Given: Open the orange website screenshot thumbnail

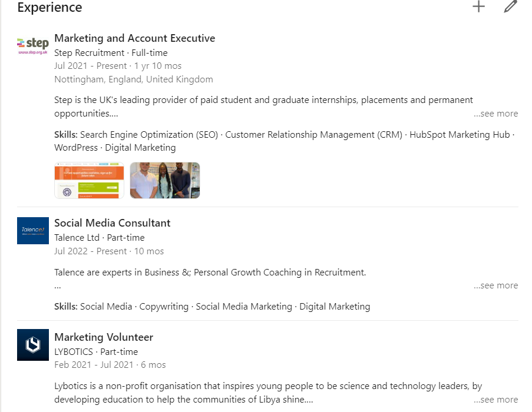Looking at the screenshot, I should tap(89, 180).
